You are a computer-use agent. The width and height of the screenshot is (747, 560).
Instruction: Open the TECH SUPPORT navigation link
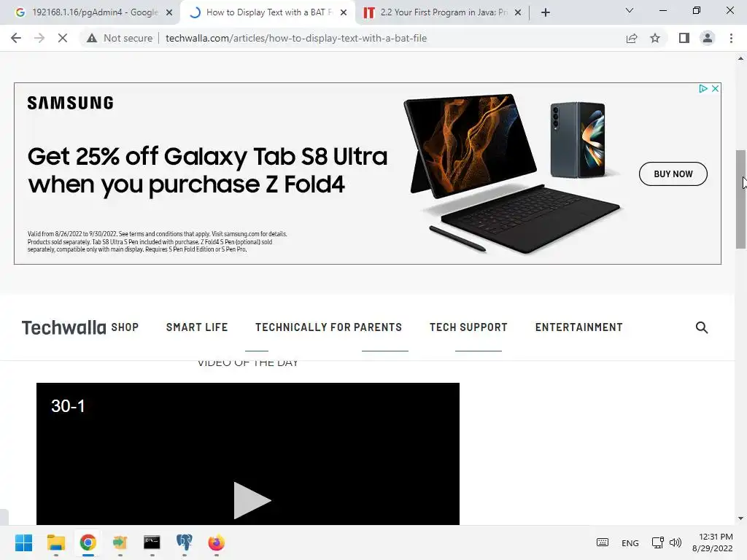468,327
